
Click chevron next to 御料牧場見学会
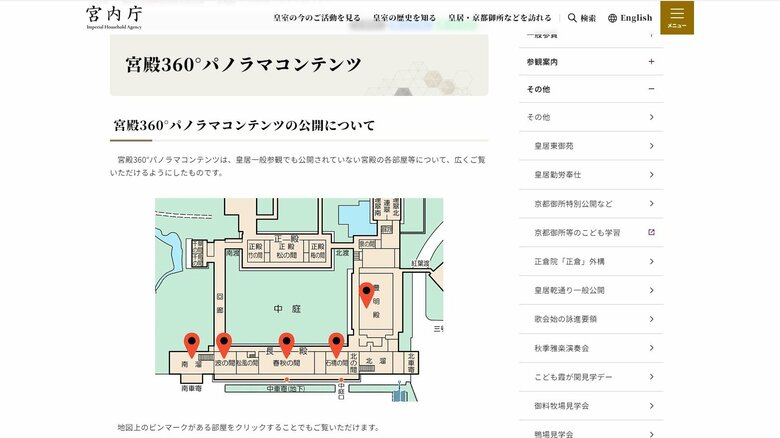[652, 406]
